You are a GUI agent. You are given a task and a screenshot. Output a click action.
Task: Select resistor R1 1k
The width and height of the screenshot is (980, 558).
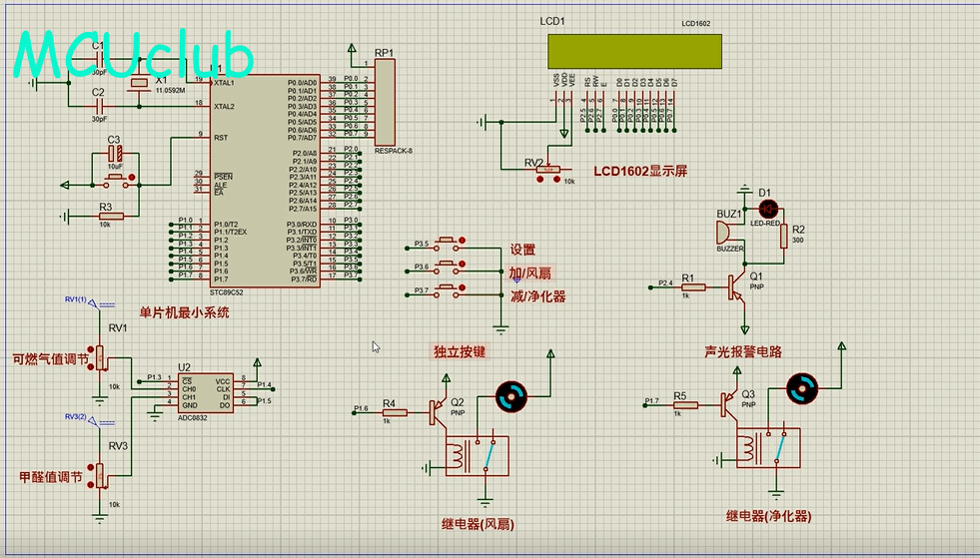pyautogui.click(x=693, y=287)
